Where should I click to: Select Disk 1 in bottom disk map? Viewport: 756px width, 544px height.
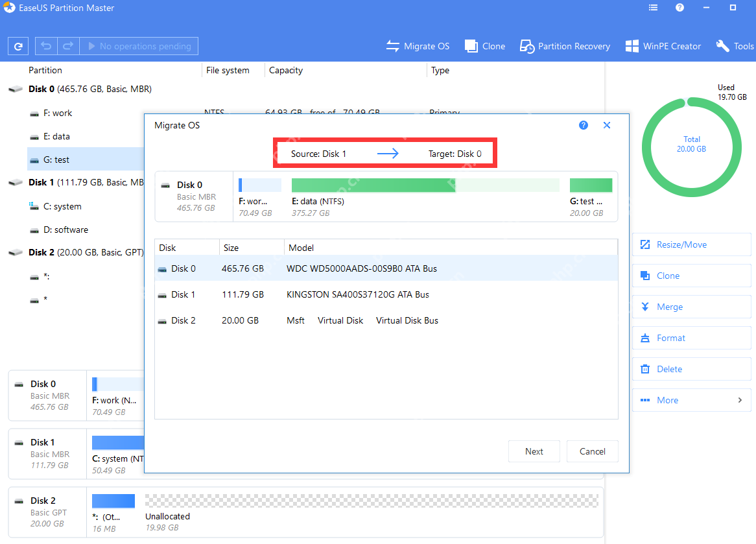pyautogui.click(x=48, y=454)
